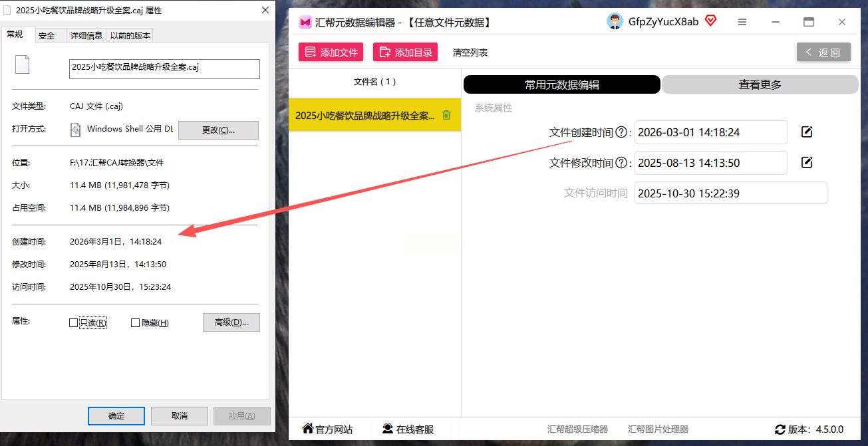Select the 2025小吃餐饮品牌战略升级全案 list row
The height and width of the screenshot is (446, 868).
click(x=375, y=115)
